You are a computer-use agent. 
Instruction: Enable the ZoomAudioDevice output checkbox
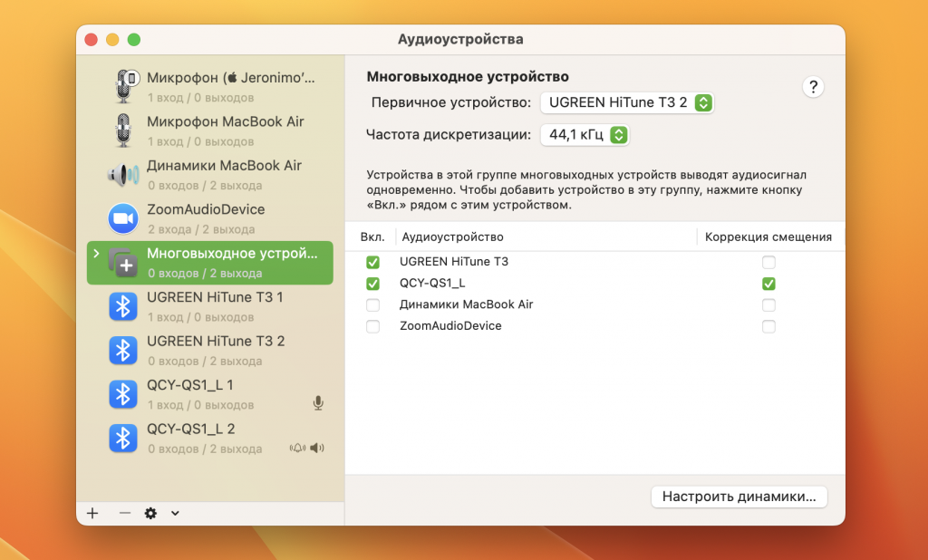[x=372, y=326]
